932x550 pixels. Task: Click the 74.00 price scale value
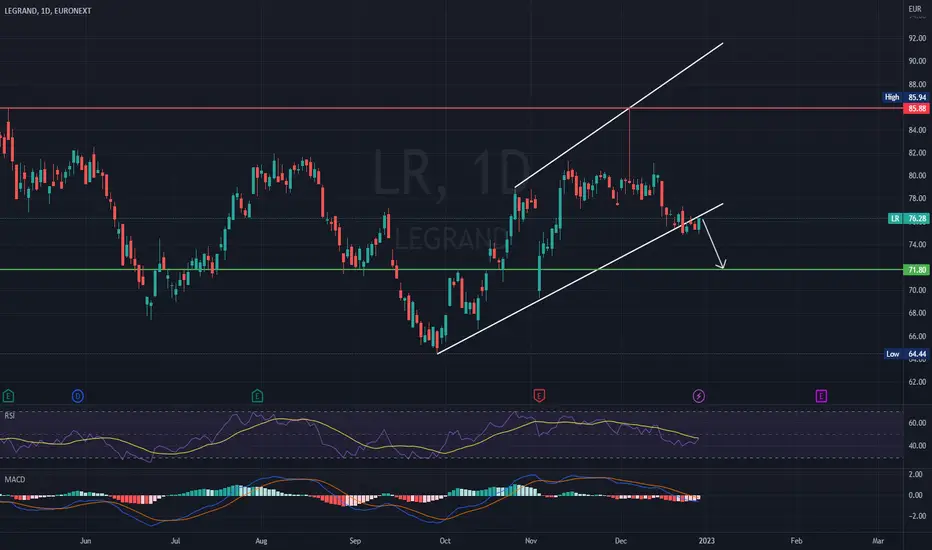[917, 244]
